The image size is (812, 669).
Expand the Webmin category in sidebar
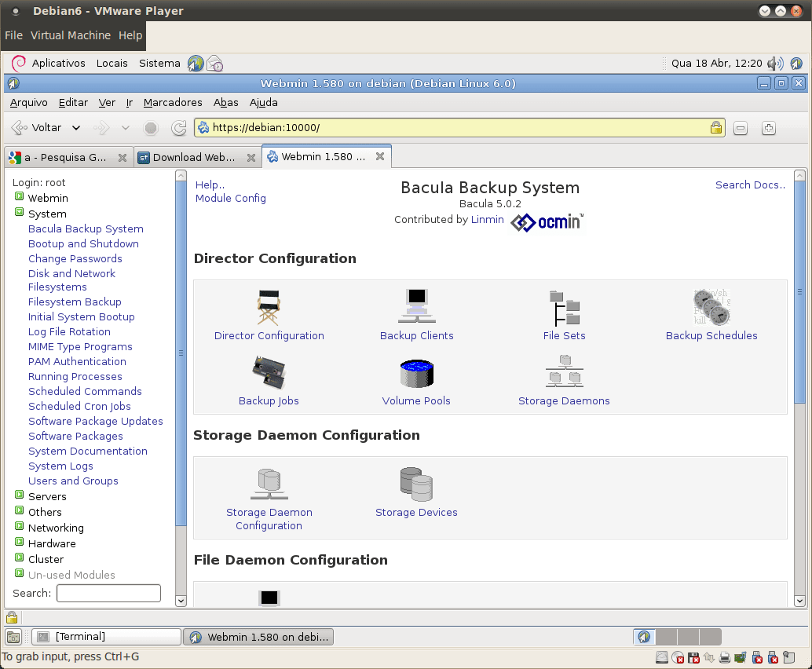(19, 197)
